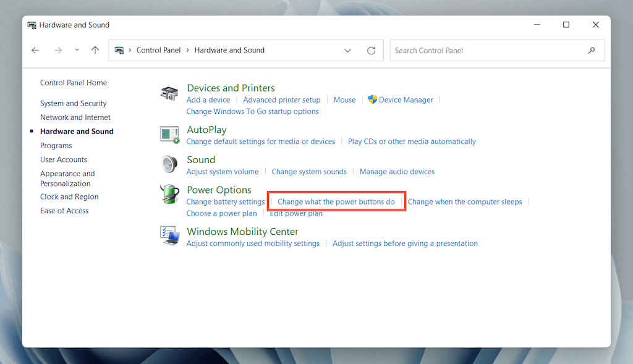Viewport: 633px width, 364px height.
Task: Select Hardware and Sound in the sidebar
Action: pyautogui.click(x=77, y=132)
